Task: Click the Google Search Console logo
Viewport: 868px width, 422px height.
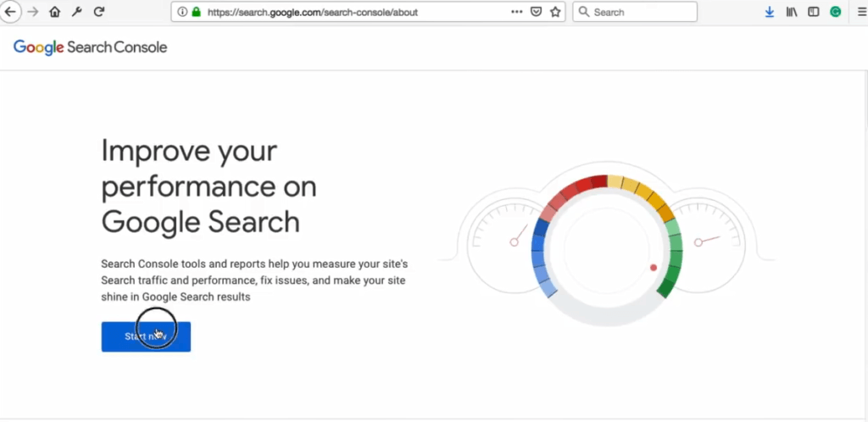Action: tap(90, 47)
